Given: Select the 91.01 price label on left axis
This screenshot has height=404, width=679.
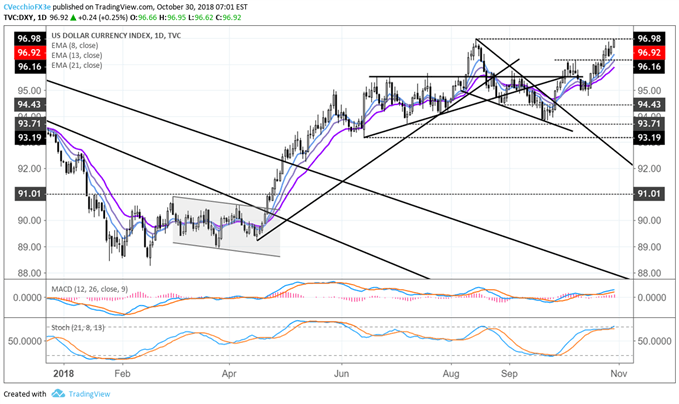Looking at the screenshot, I should point(30,194).
